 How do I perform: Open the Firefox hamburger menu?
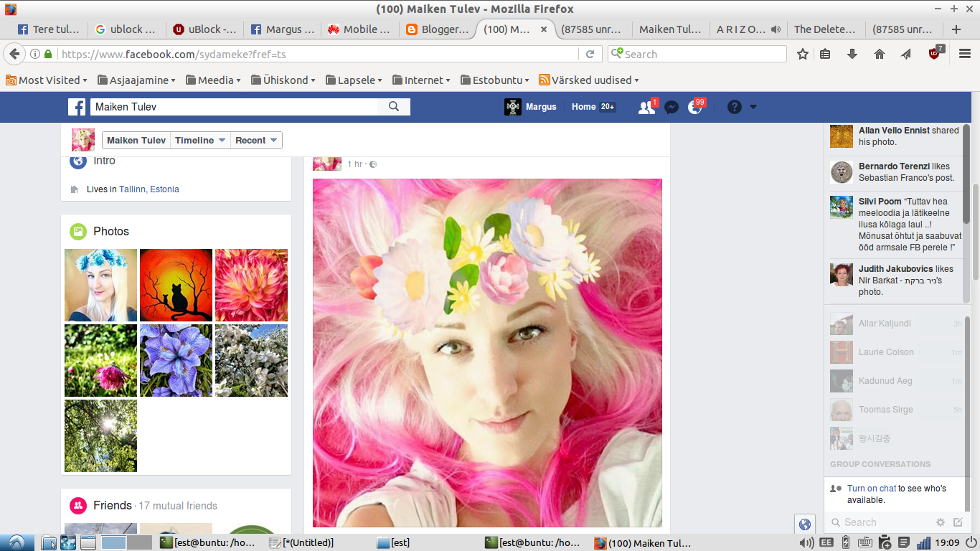click(964, 54)
